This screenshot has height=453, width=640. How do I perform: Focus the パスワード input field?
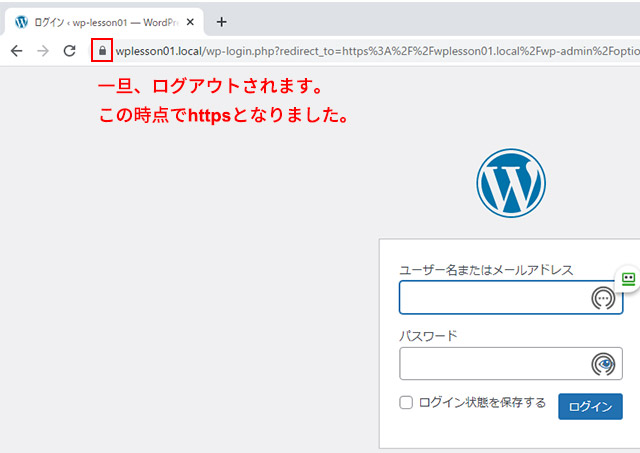click(511, 364)
